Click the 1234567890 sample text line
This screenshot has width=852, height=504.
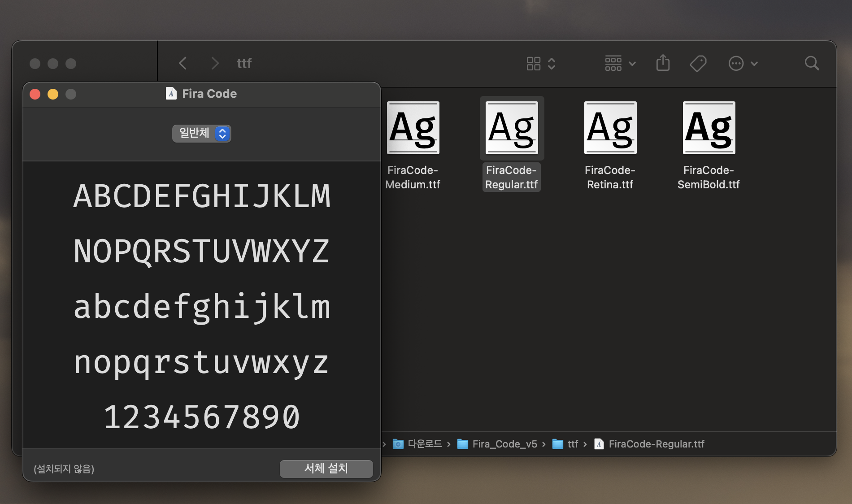pyautogui.click(x=202, y=417)
